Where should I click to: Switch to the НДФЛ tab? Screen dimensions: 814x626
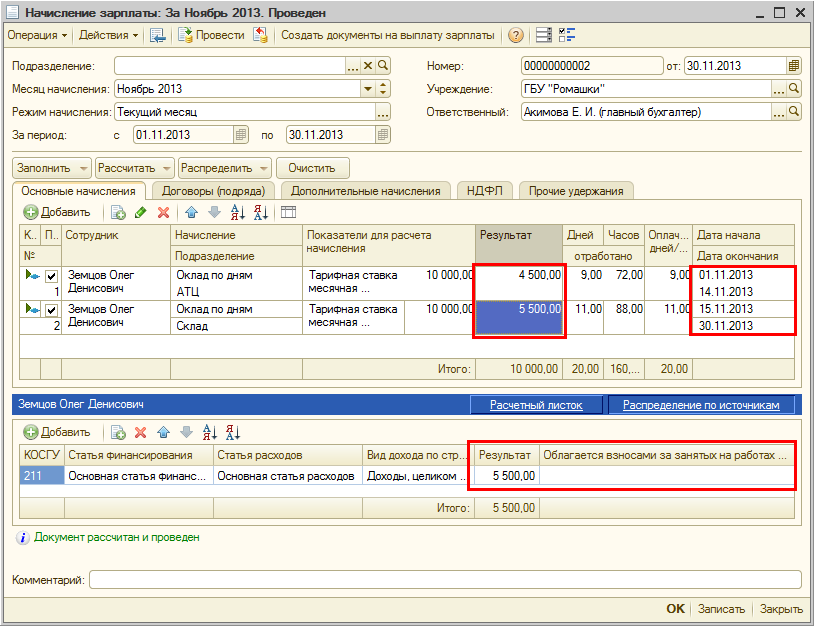(486, 191)
